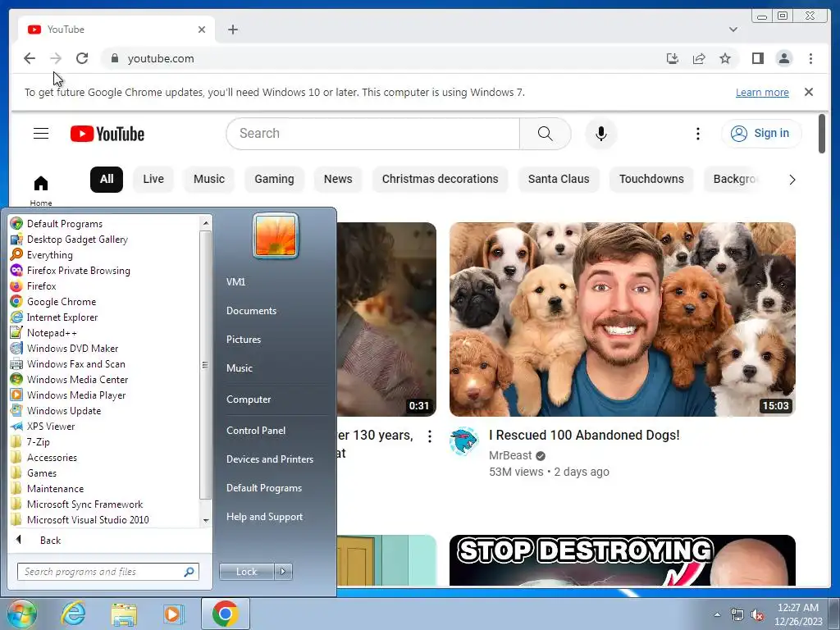
Task: Open Chrome three-dot menu
Action: (x=810, y=58)
